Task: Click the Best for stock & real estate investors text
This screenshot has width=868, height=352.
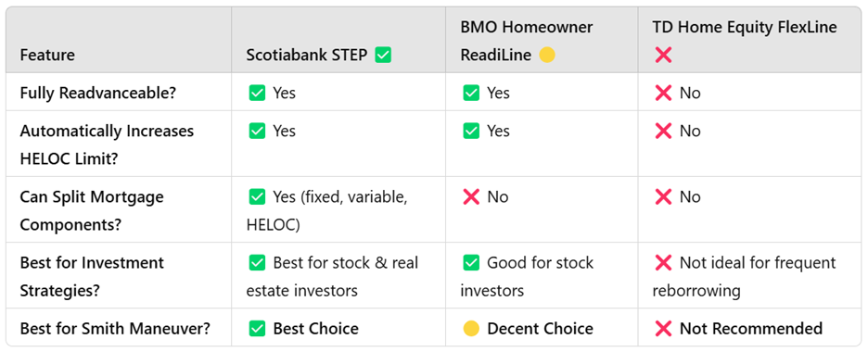Action: [332, 277]
